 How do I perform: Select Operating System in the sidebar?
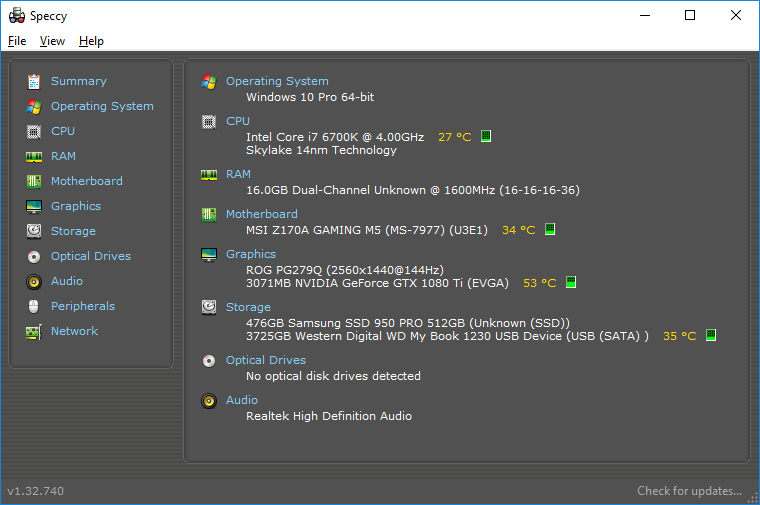(102, 106)
